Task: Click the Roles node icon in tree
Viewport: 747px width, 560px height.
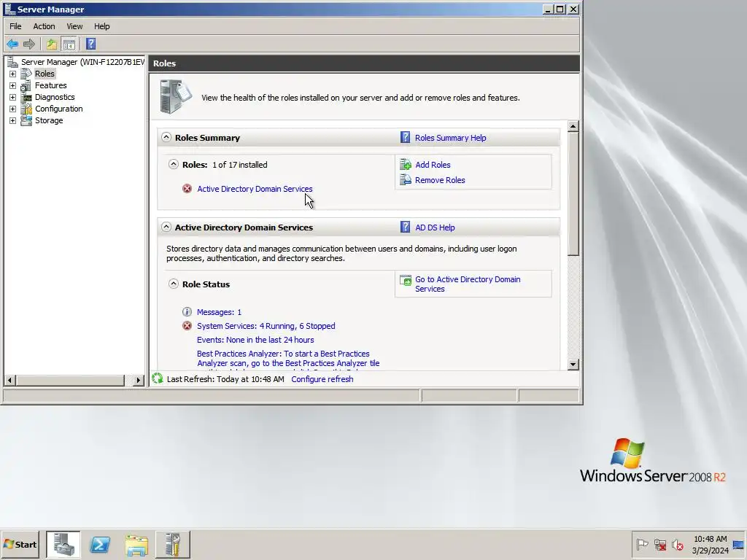Action: point(27,74)
